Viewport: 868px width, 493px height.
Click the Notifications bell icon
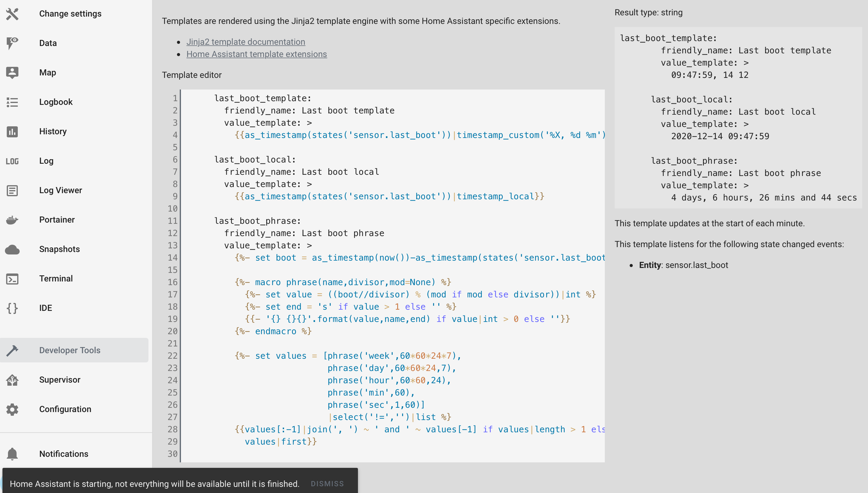pyautogui.click(x=12, y=454)
